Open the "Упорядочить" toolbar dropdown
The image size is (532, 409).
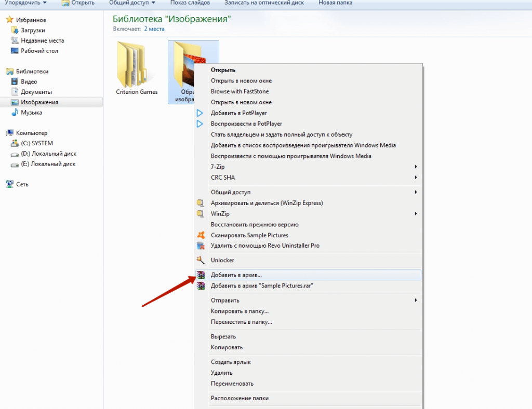tap(25, 3)
